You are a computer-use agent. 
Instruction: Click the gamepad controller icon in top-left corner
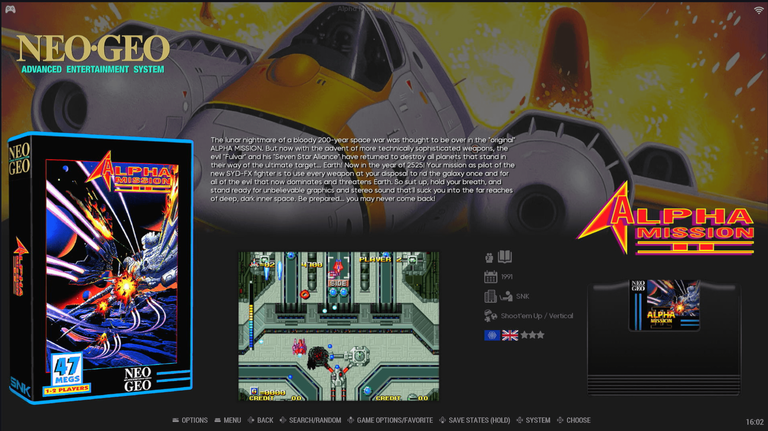(x=9, y=9)
